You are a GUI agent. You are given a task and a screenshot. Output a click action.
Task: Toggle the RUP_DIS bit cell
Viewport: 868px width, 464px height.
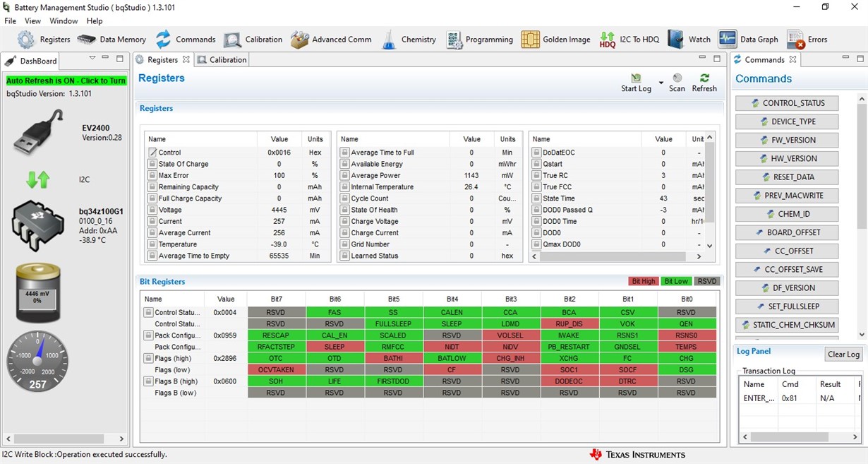pyautogui.click(x=569, y=323)
